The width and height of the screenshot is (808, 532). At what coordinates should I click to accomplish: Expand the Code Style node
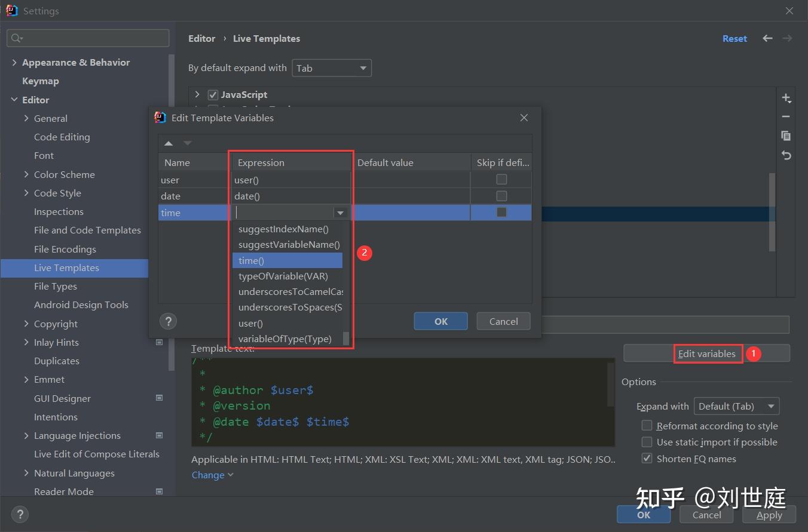click(x=26, y=193)
